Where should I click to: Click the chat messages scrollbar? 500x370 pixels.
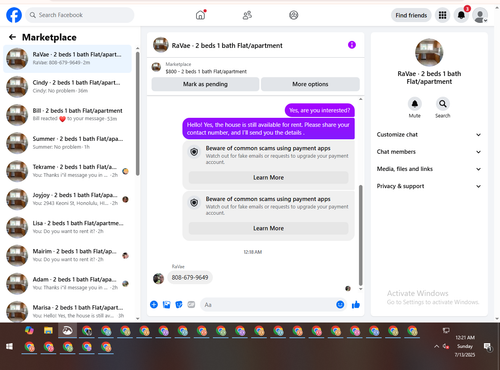(360, 235)
